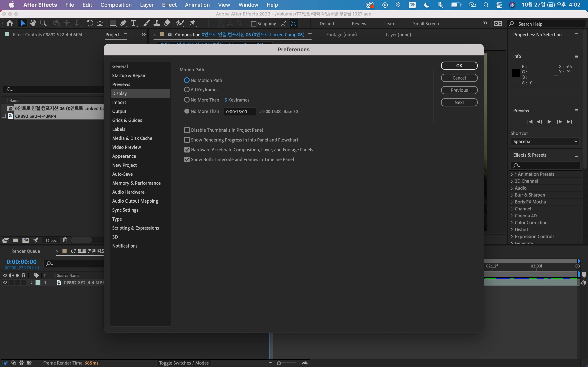Select the Pen tool
This screenshot has width=588, height=367.
(123, 23)
